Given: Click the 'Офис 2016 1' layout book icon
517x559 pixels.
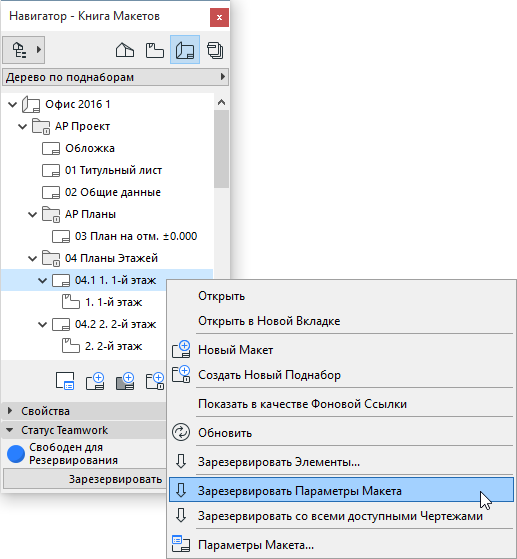Looking at the screenshot, I should tap(31, 104).
